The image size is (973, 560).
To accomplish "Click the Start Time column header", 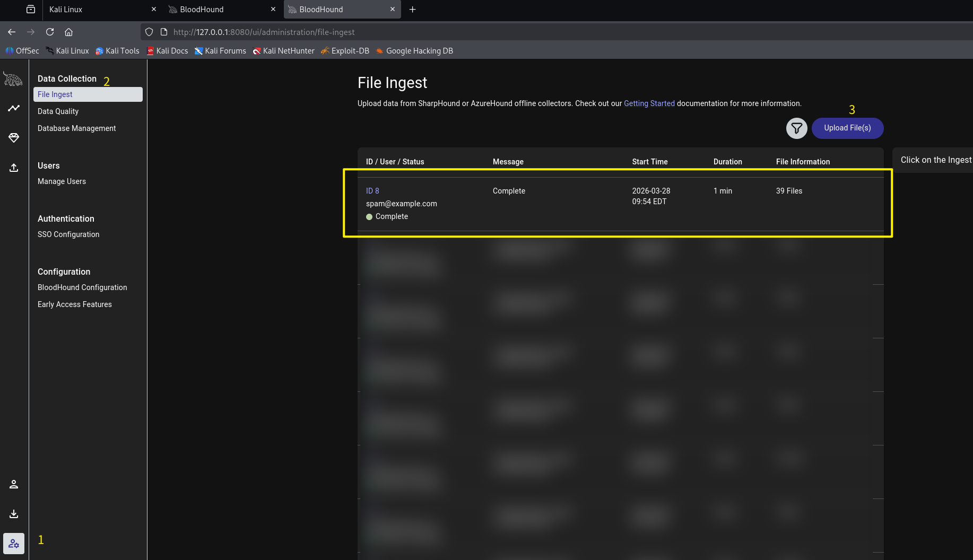I will click(650, 162).
